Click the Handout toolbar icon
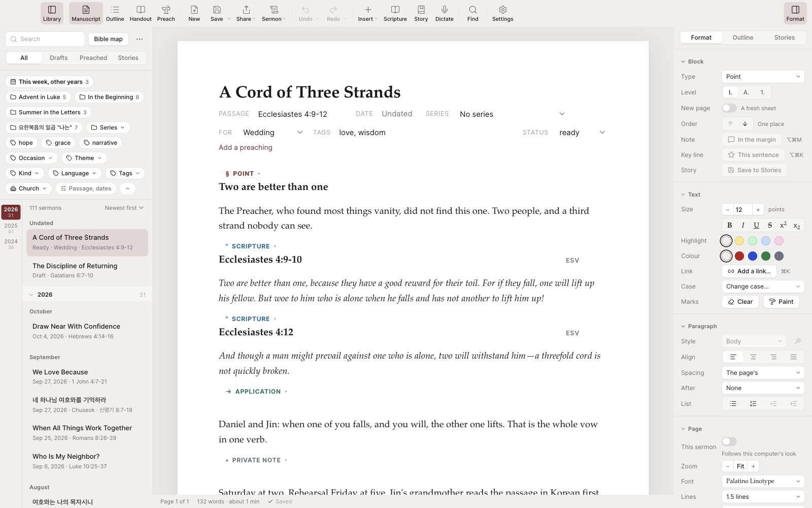 tap(141, 13)
